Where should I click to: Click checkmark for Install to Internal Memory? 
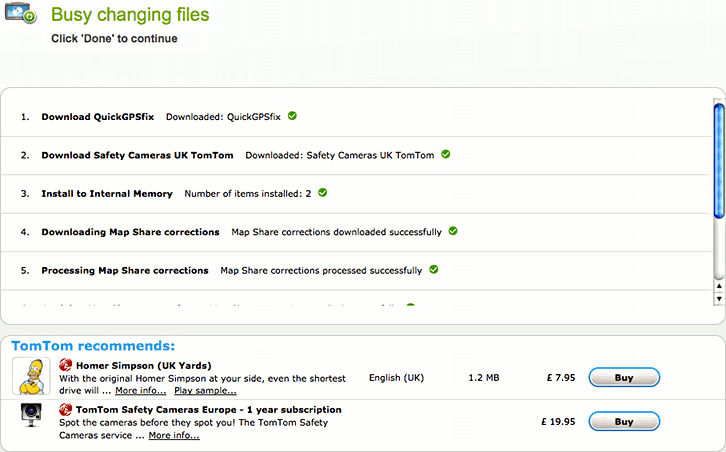point(323,192)
